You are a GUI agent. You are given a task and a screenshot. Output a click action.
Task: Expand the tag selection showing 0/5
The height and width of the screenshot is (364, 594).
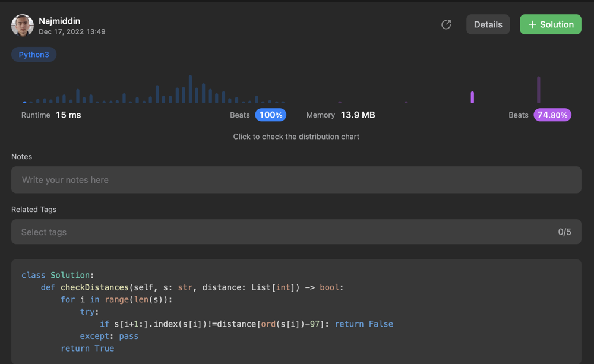coord(563,232)
